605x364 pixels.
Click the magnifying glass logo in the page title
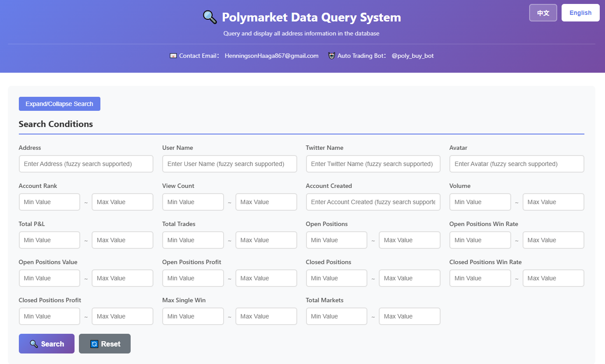[209, 17]
